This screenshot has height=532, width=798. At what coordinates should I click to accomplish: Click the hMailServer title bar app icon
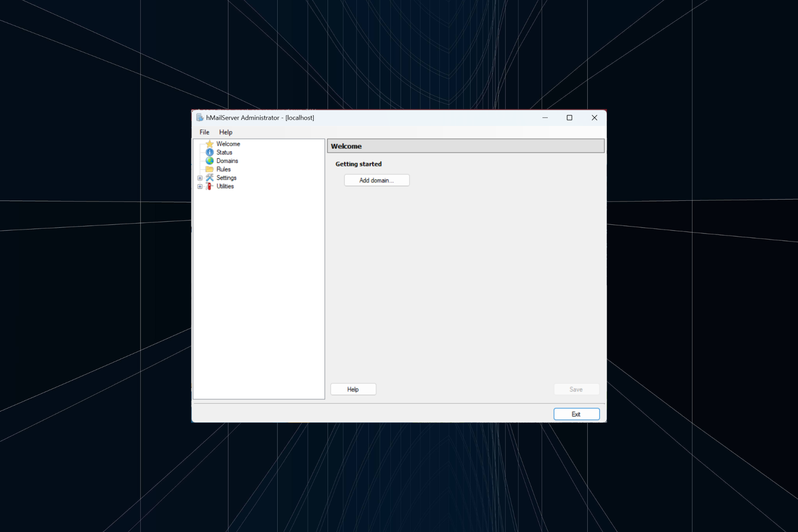pyautogui.click(x=200, y=118)
